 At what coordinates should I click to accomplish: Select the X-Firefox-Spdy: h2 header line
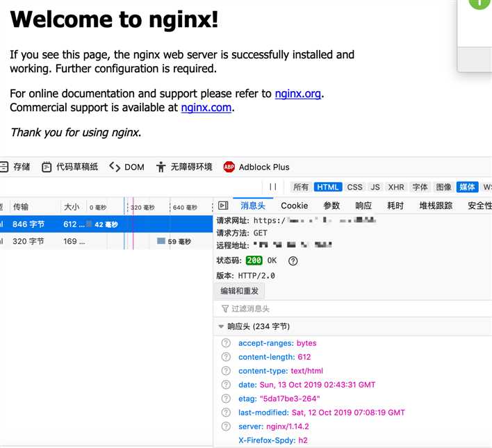click(x=273, y=440)
